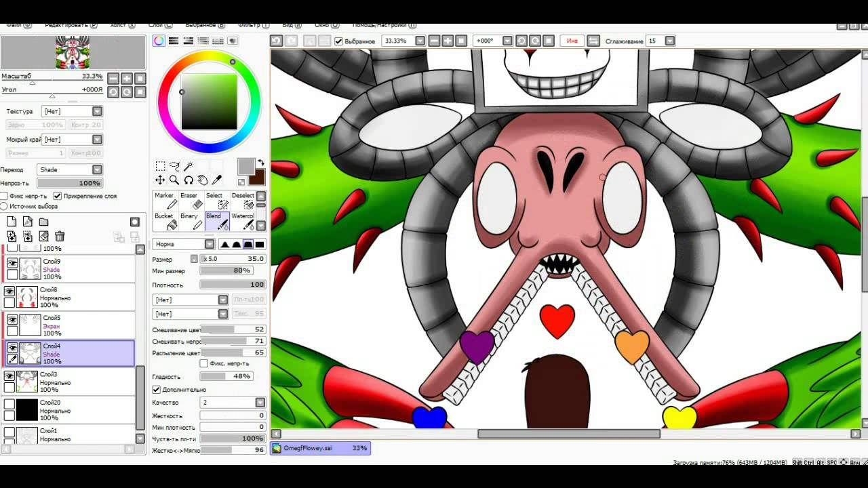
Task: Open the zoom percentage dropdown 33.33%
Action: [420, 41]
